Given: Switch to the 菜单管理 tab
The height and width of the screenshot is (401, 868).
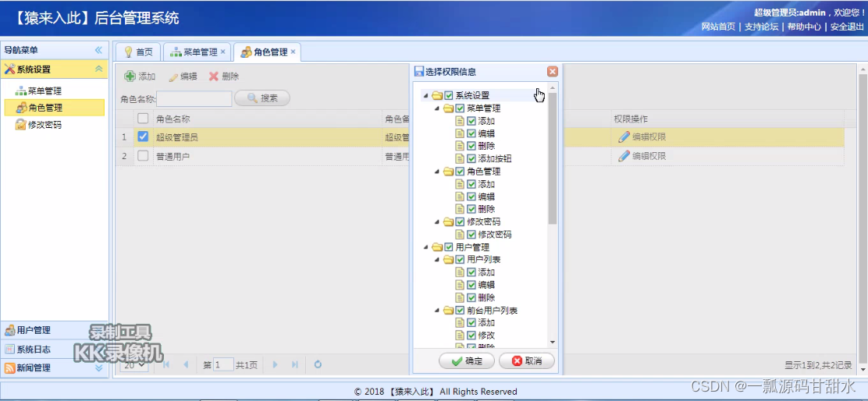Looking at the screenshot, I should click(197, 52).
